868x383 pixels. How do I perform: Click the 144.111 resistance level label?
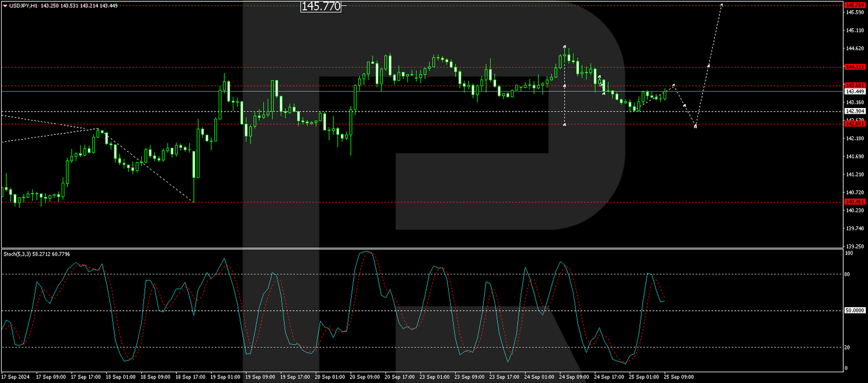coord(854,67)
